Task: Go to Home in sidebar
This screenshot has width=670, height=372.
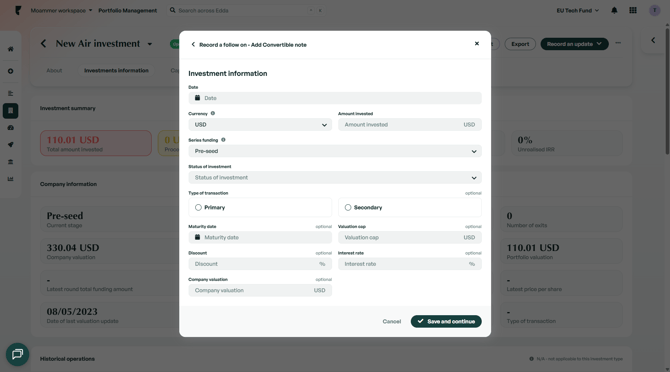Action: (x=11, y=49)
